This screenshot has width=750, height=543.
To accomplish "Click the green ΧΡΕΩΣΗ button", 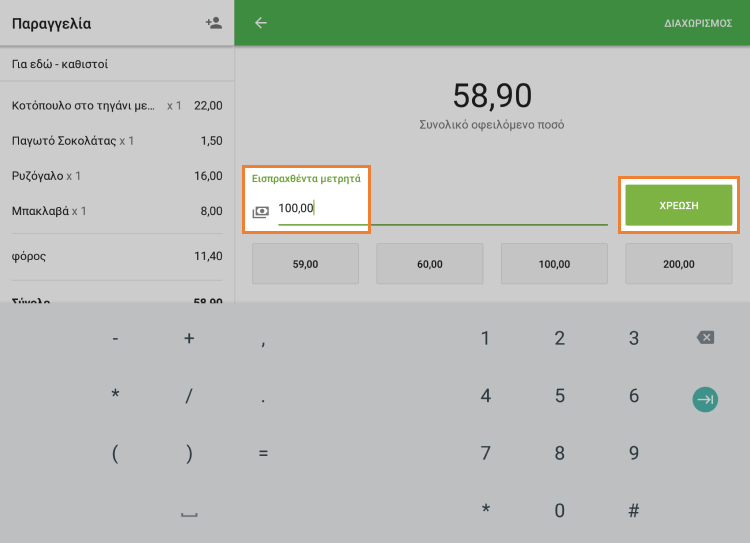I will [x=679, y=205].
